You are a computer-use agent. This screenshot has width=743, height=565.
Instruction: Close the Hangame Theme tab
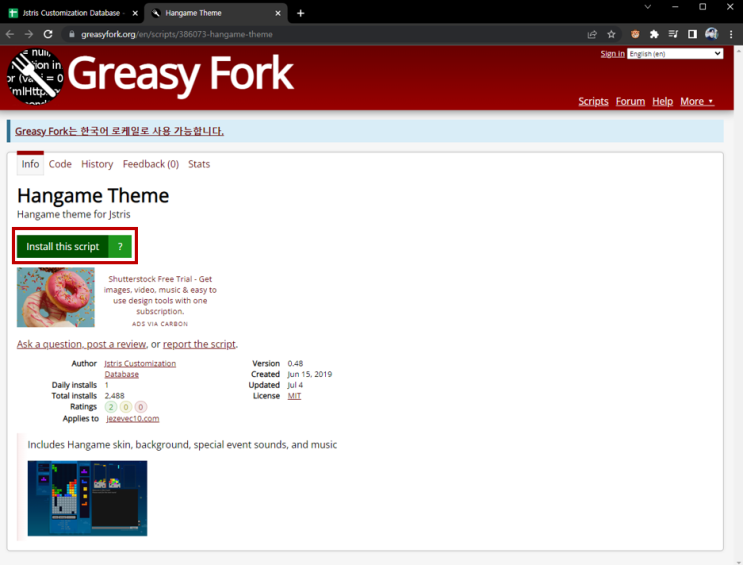pyautogui.click(x=278, y=13)
